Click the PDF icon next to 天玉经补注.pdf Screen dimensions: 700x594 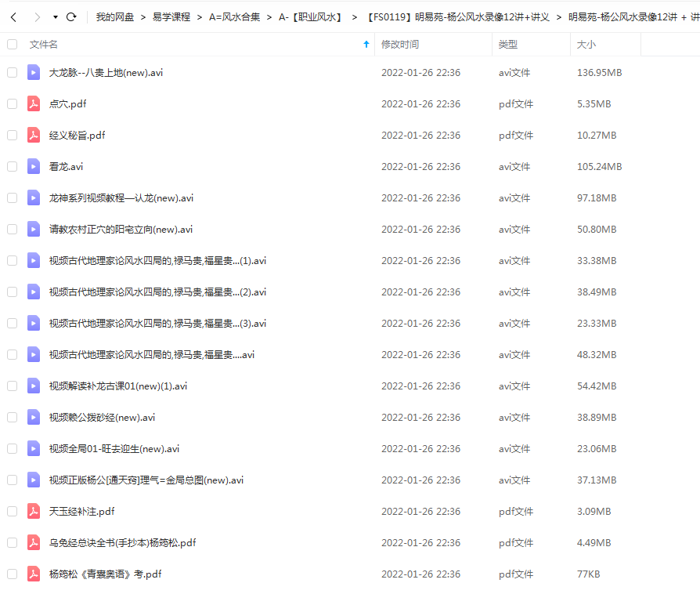tap(32, 511)
